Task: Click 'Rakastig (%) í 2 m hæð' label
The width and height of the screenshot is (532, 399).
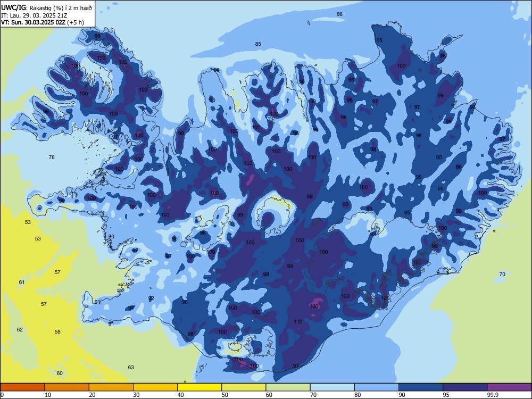Action: [x=61, y=8]
